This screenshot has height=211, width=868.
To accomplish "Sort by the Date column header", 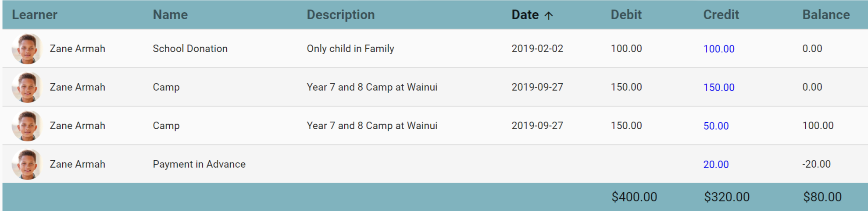I will pyautogui.click(x=525, y=15).
